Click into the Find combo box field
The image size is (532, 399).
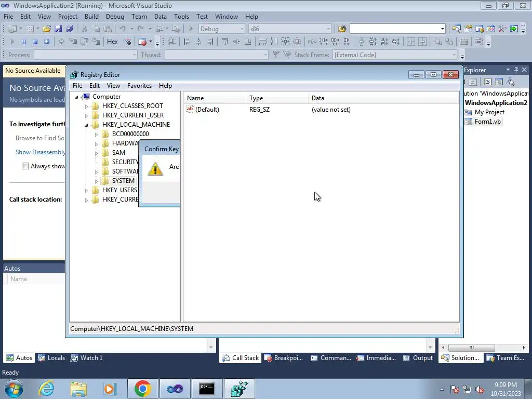[x=395, y=29]
